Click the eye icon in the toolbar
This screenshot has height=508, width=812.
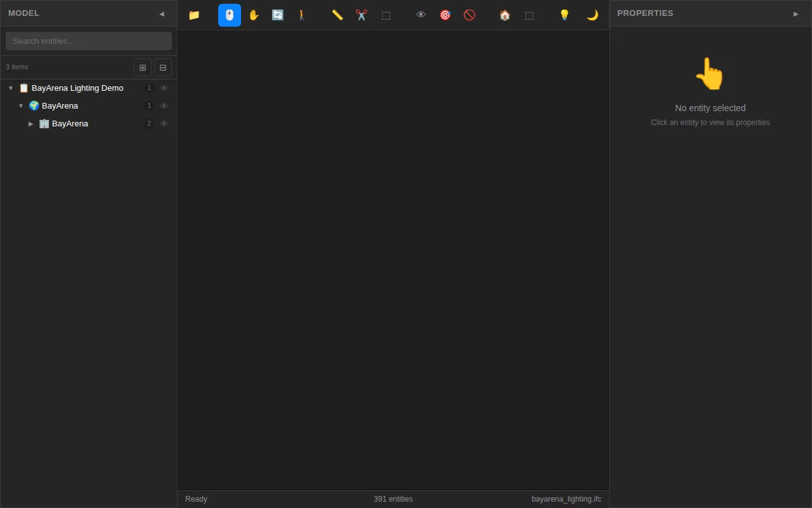421,15
